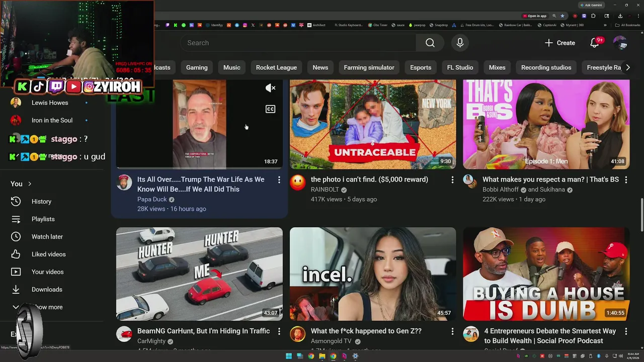Image resolution: width=644 pixels, height=362 pixels.
Task: Open Asmongold TV channel name
Action: click(331, 341)
